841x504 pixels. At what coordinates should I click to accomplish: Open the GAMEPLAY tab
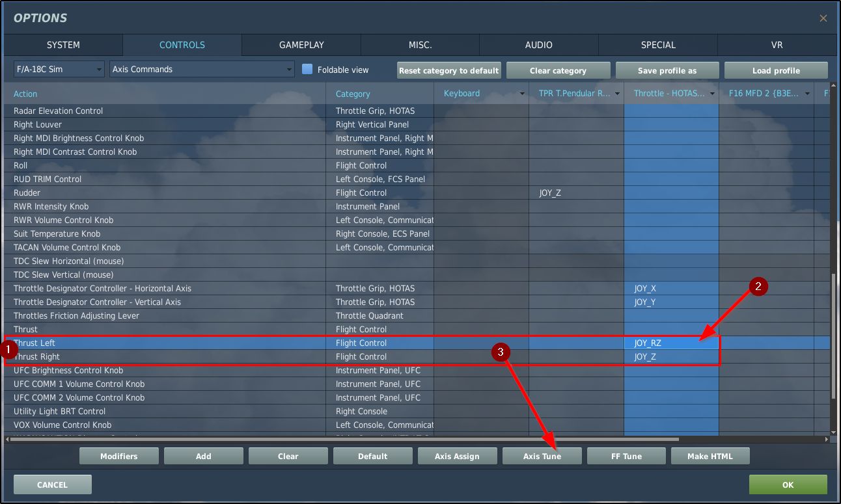[x=301, y=45]
